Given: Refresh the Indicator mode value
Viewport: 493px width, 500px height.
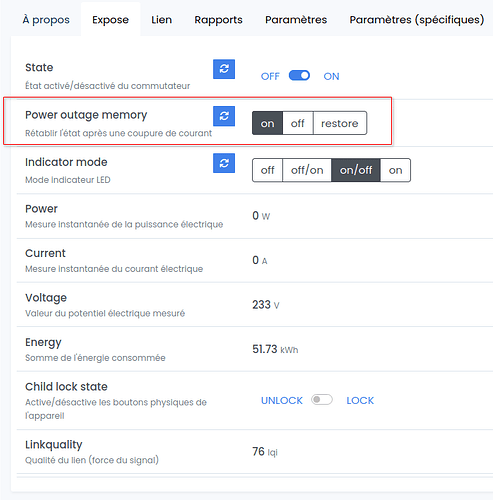Looking at the screenshot, I should pos(224,163).
